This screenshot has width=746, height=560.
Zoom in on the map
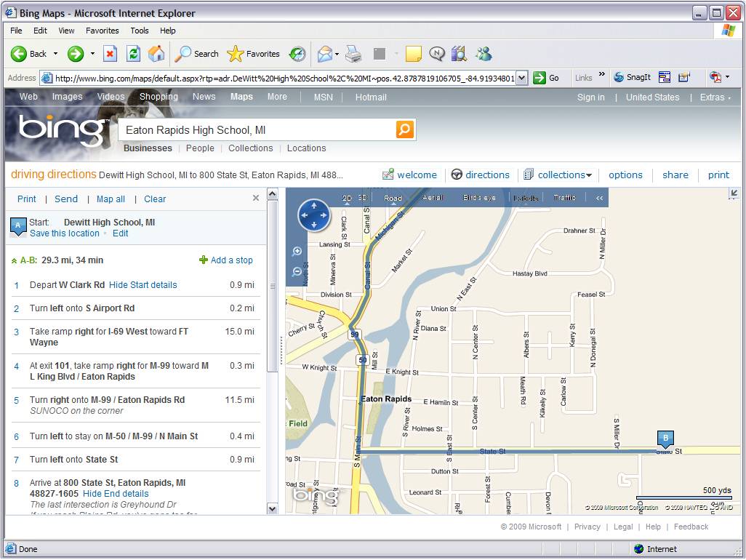click(297, 251)
